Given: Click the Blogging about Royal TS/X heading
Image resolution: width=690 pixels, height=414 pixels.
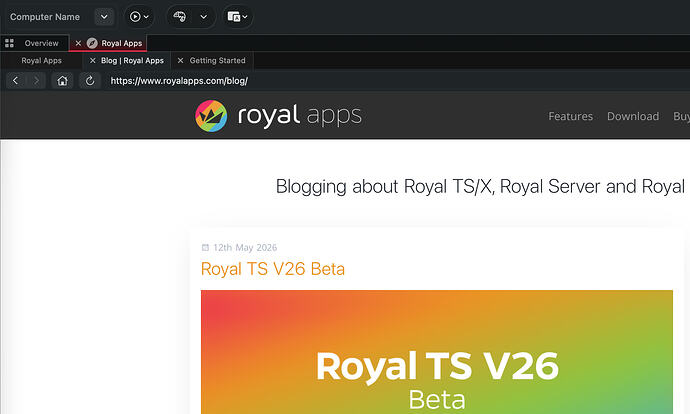Looking at the screenshot, I should (x=480, y=187).
